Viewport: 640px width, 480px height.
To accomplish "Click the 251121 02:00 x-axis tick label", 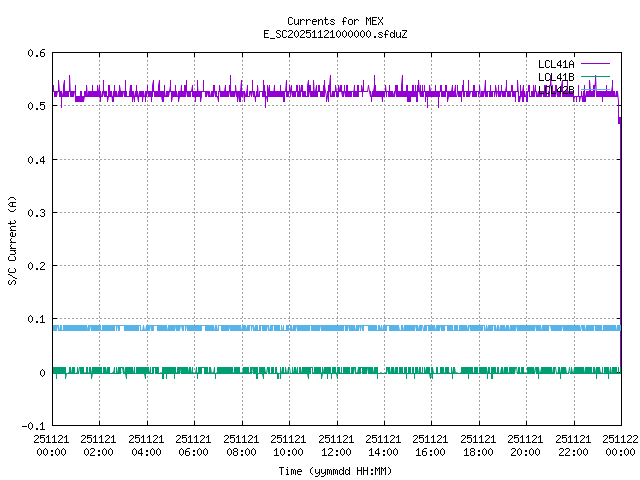I will [x=99, y=445].
